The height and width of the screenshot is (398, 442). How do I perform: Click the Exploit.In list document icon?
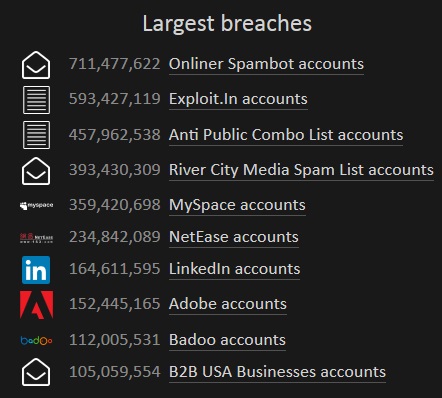coord(36,100)
